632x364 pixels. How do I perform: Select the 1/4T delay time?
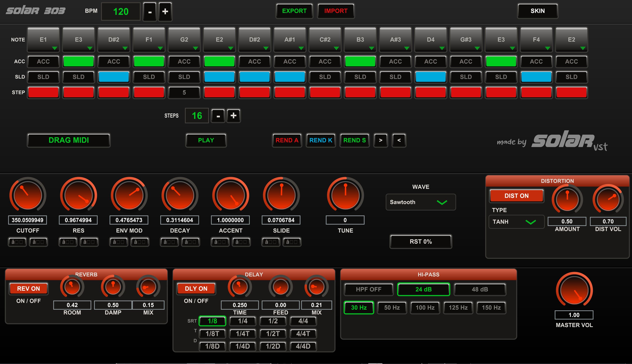[x=242, y=333]
